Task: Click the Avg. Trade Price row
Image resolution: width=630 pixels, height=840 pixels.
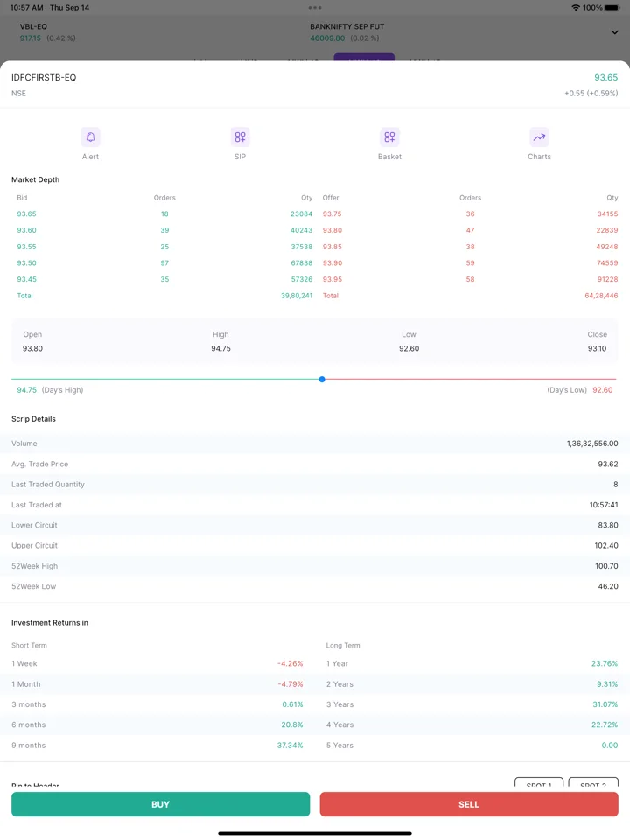Action: pos(315,464)
